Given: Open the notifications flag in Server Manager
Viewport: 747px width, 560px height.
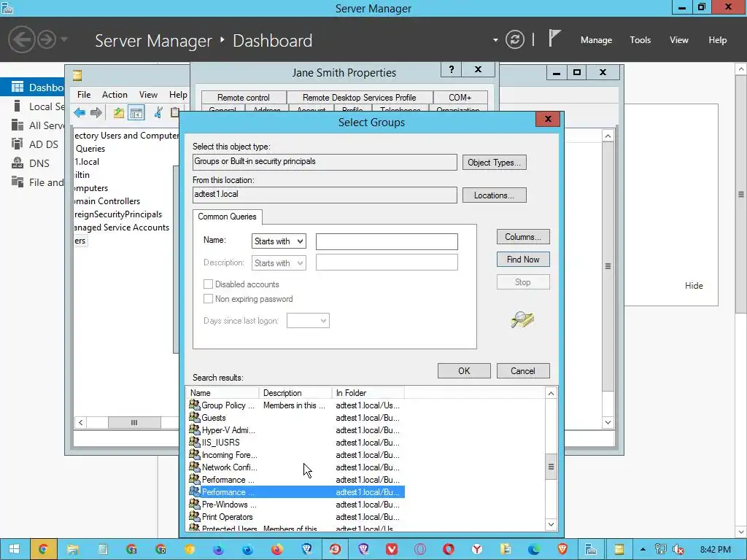Looking at the screenshot, I should coord(554,39).
